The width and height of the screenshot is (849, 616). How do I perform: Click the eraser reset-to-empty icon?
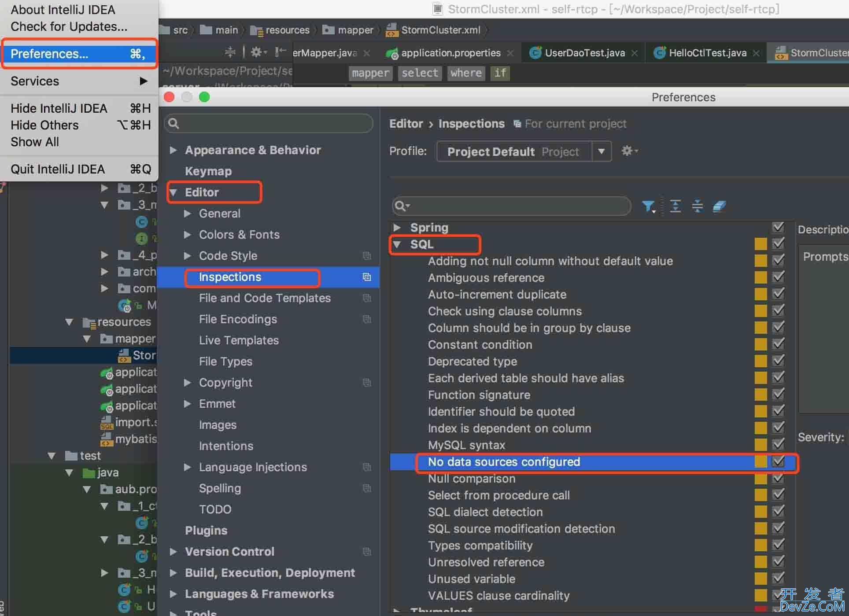719,206
